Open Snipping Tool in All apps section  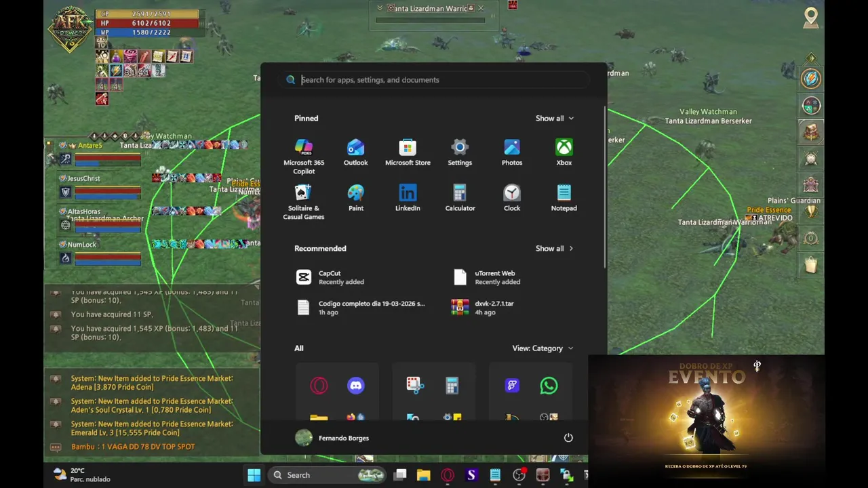pos(415,386)
